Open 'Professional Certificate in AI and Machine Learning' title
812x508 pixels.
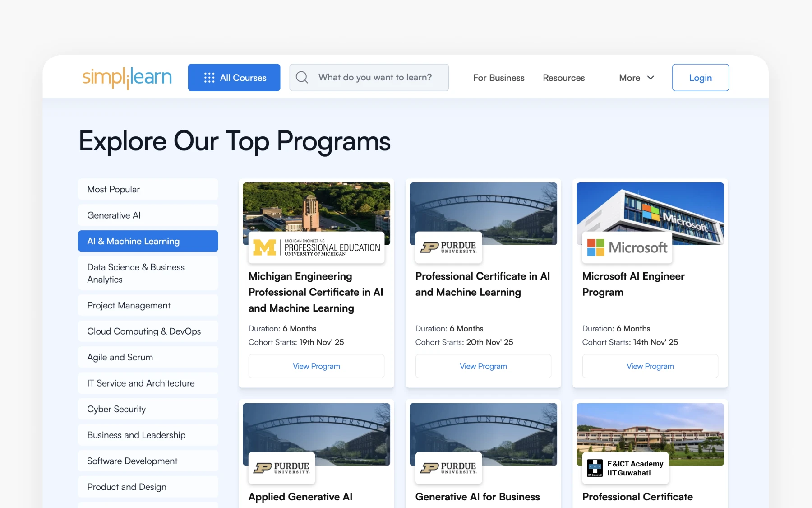click(483, 284)
